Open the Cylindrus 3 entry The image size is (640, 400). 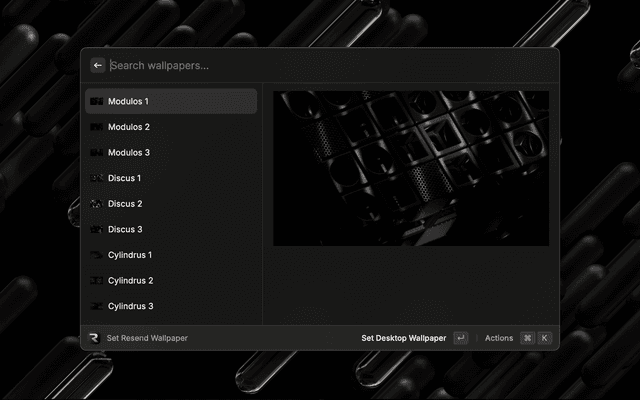click(170, 306)
